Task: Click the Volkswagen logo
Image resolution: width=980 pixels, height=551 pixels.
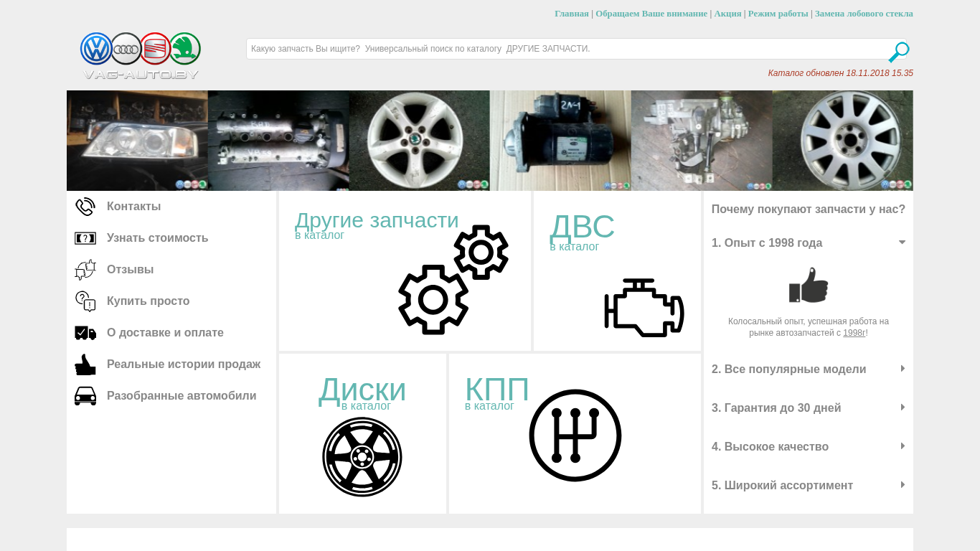Action: [x=96, y=49]
